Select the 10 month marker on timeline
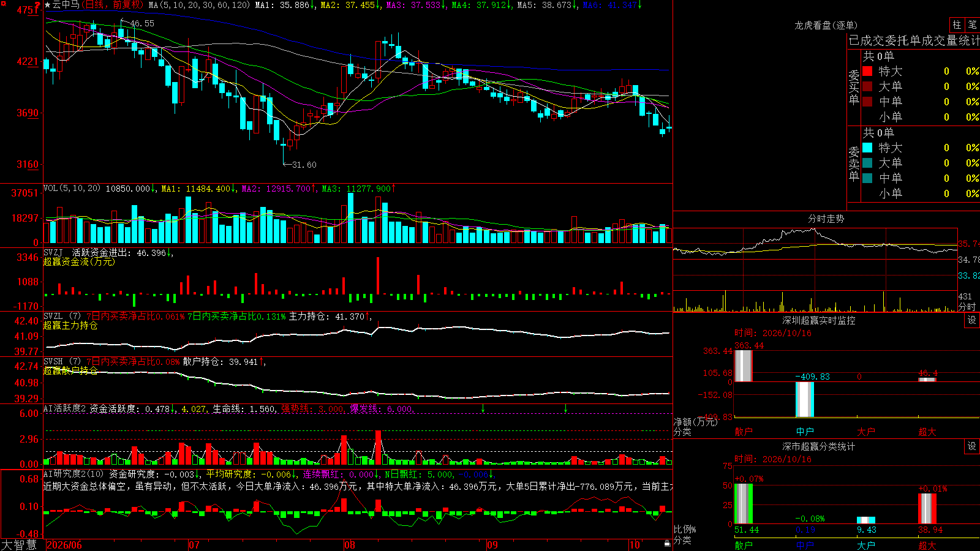 pyautogui.click(x=635, y=545)
